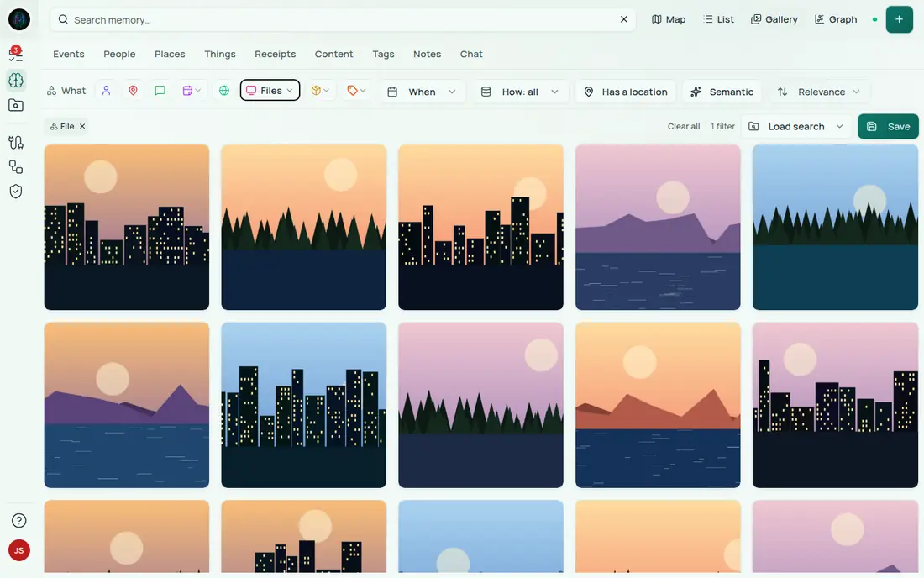Click the app logo avatar in sidebar
The height and width of the screenshot is (578, 924).
coord(18,19)
